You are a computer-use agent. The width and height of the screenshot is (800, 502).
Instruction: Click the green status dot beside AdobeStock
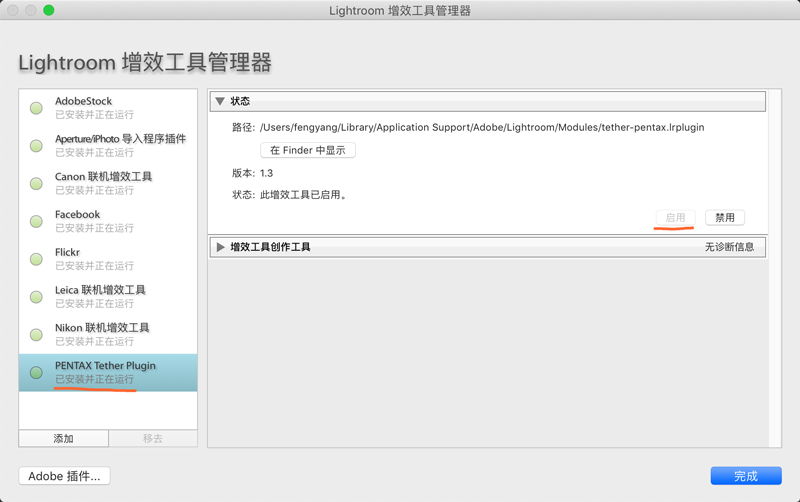coord(36,108)
